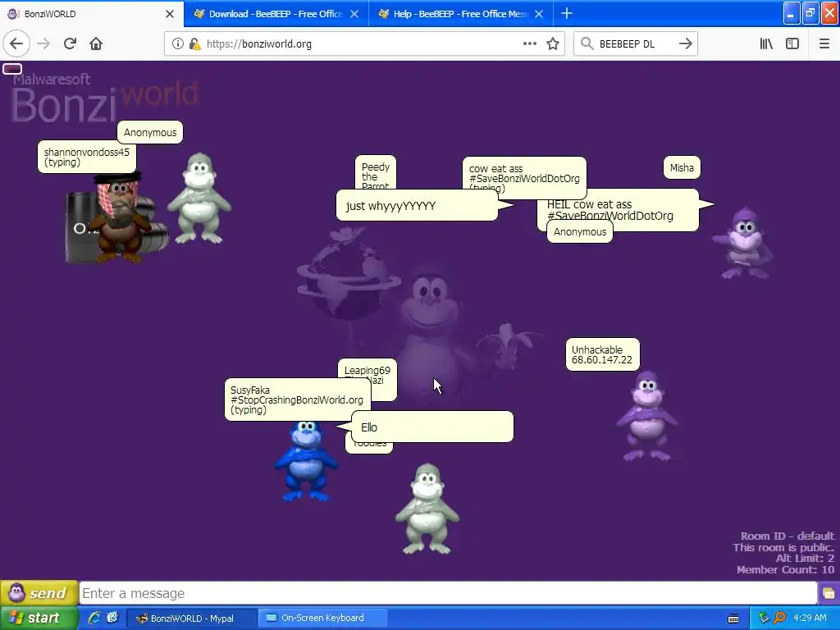840x630 pixels.
Task: Click the shannonvondoss45 name tag
Action: (x=86, y=157)
